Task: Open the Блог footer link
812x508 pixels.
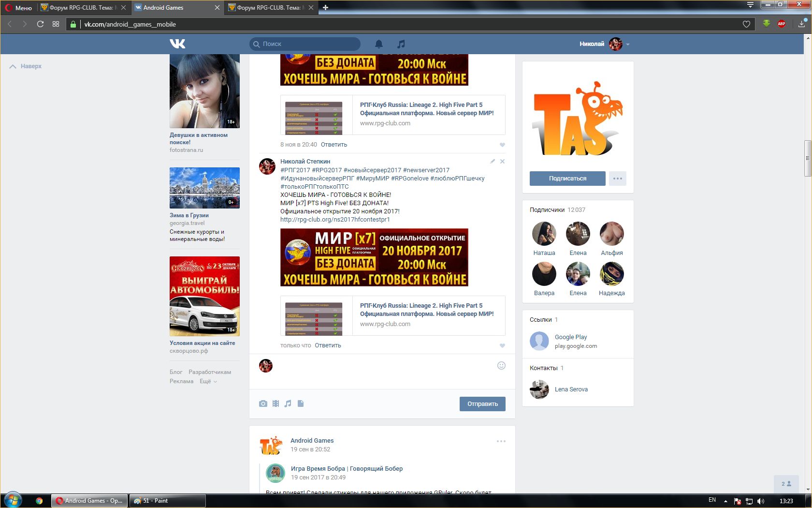Action: coord(176,372)
